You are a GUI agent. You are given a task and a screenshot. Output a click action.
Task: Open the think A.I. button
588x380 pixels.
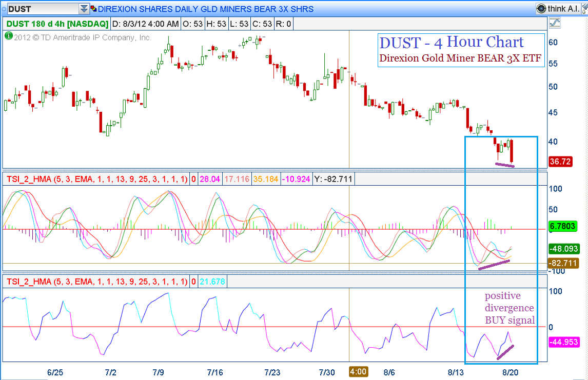tap(558, 8)
